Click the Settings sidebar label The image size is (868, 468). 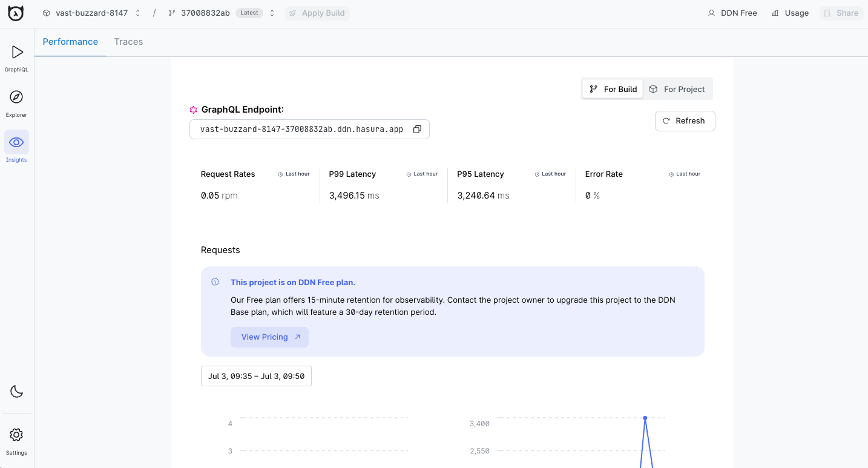point(16,453)
